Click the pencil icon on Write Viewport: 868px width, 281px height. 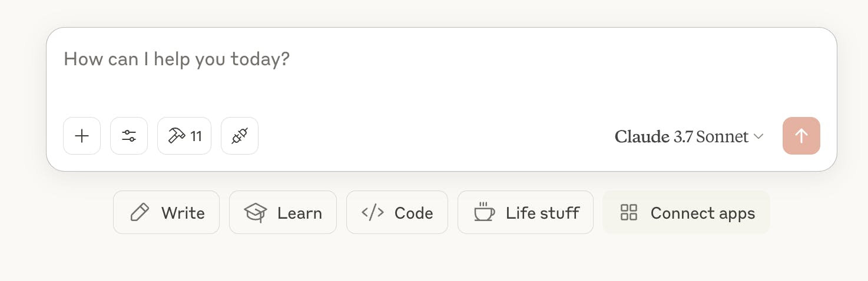140,212
